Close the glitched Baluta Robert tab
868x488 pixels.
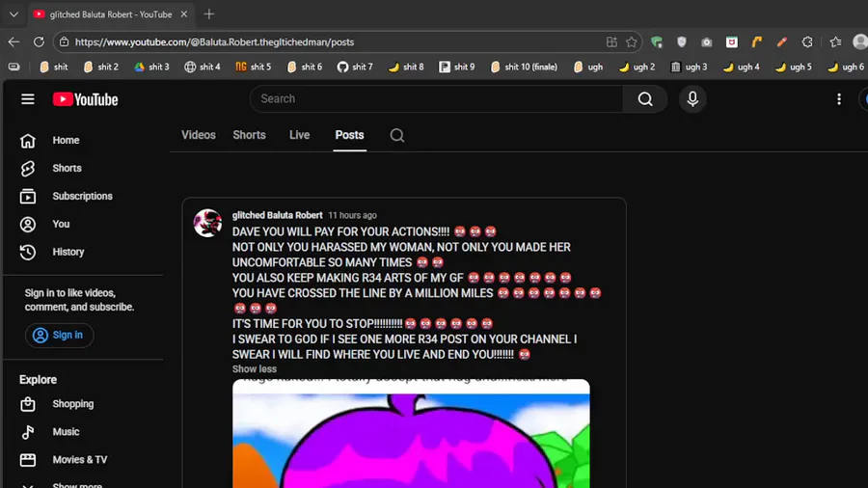[x=184, y=14]
